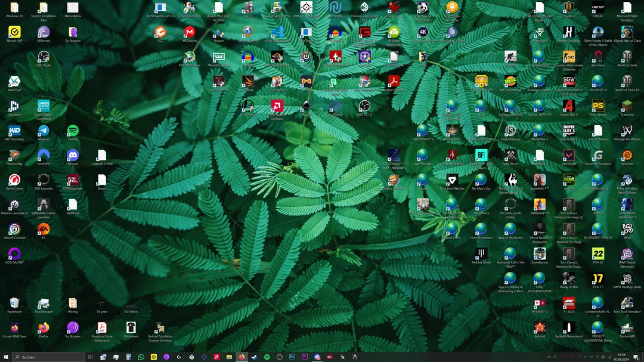644x362 pixels.
Task: Select the Telegram desktop icon
Action: 44,131
